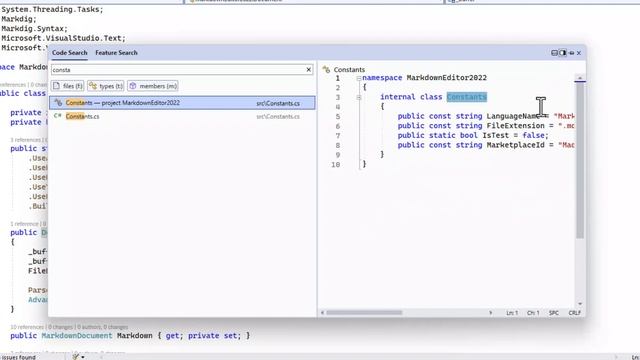Click preview scroll-right arrow

pos(491,313)
